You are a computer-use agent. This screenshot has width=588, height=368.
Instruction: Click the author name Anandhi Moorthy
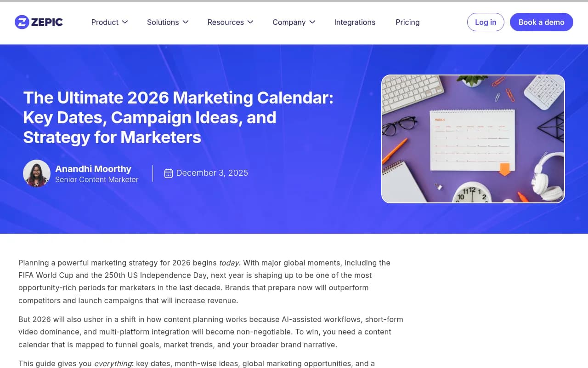(93, 169)
